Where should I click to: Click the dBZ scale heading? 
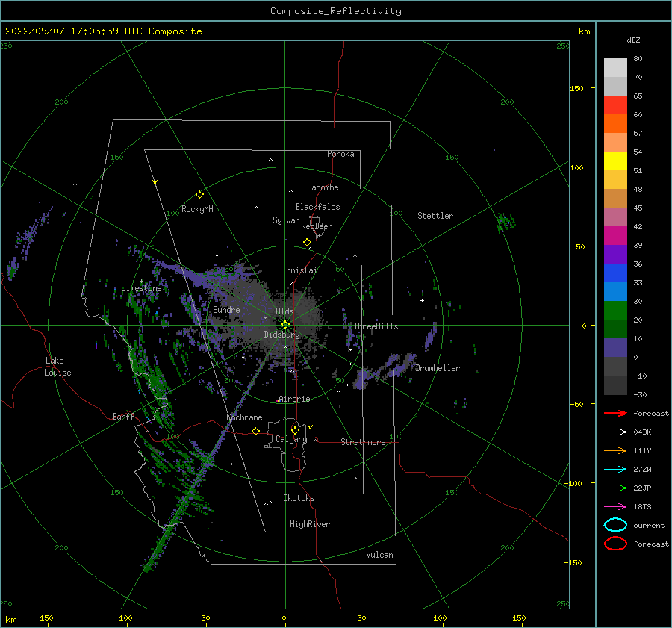click(633, 40)
